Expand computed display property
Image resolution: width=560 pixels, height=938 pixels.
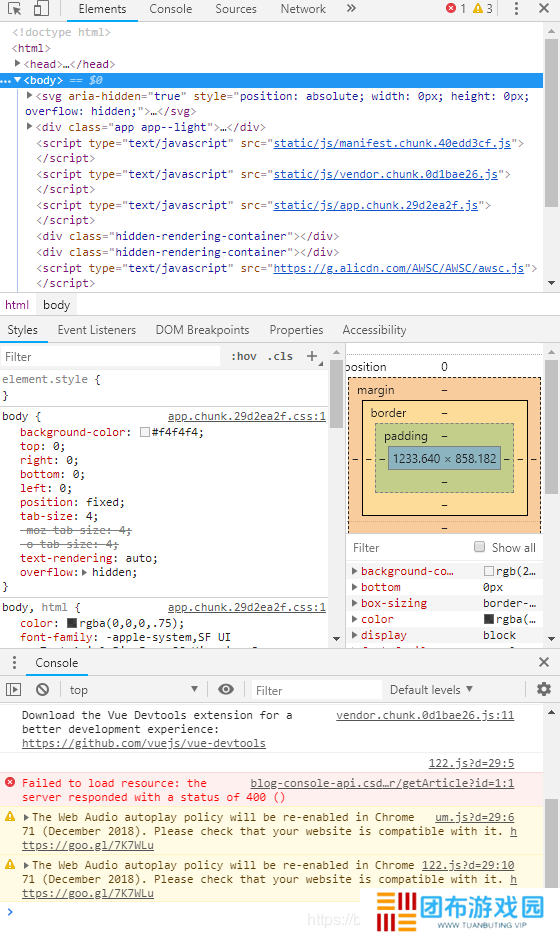coord(355,635)
